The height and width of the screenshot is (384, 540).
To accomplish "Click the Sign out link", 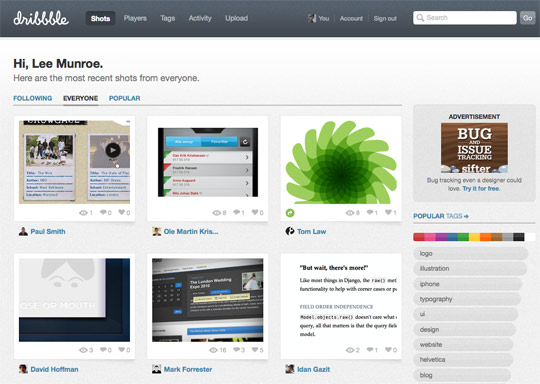I will pos(385,19).
